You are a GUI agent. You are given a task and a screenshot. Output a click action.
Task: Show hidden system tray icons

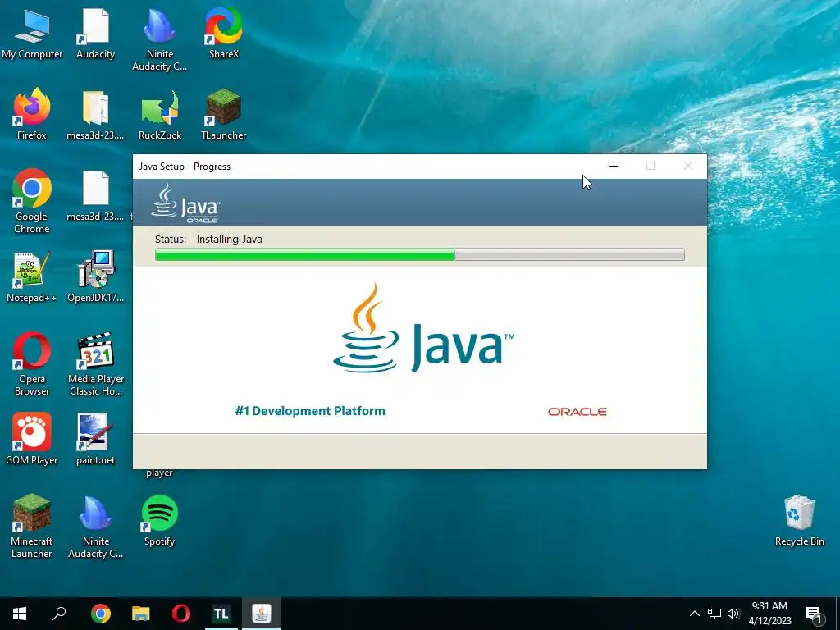click(x=694, y=614)
